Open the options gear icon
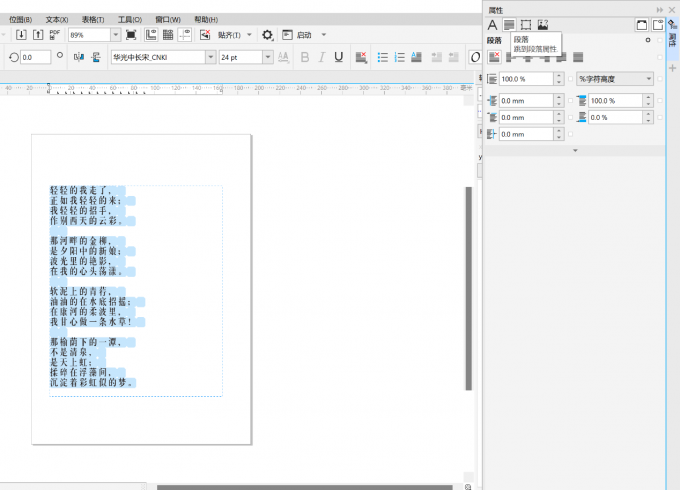 click(x=267, y=35)
